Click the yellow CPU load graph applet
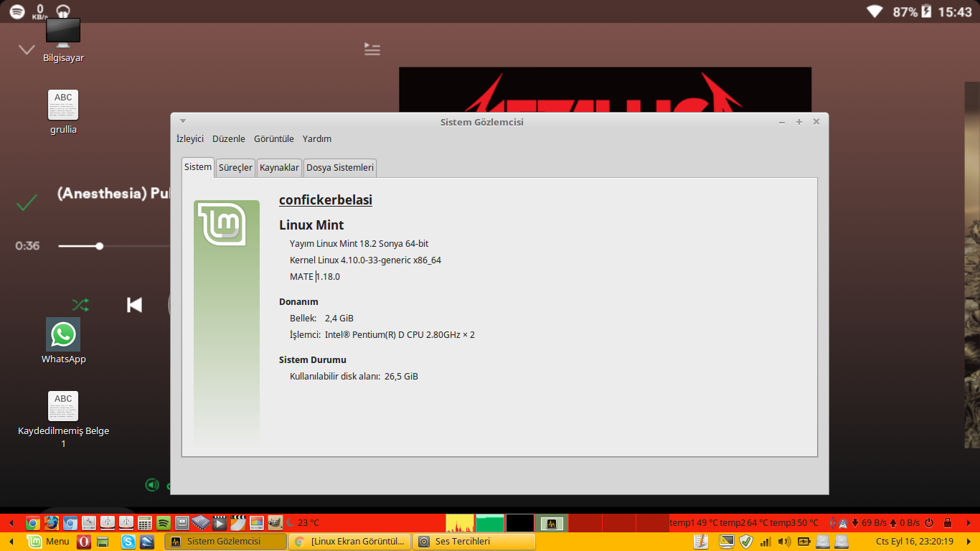The image size is (980, 551). point(460,523)
